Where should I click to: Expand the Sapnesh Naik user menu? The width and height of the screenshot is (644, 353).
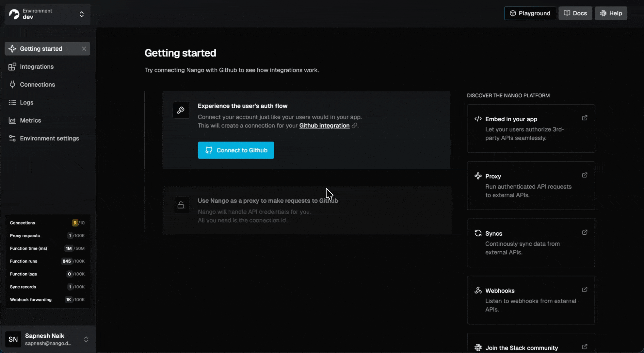point(86,339)
